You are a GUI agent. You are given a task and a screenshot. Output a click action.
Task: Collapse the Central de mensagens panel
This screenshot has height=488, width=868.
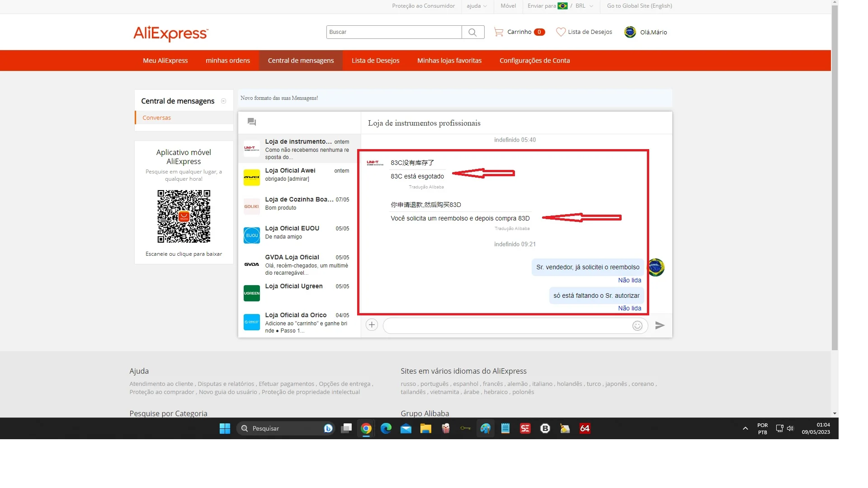[223, 101]
